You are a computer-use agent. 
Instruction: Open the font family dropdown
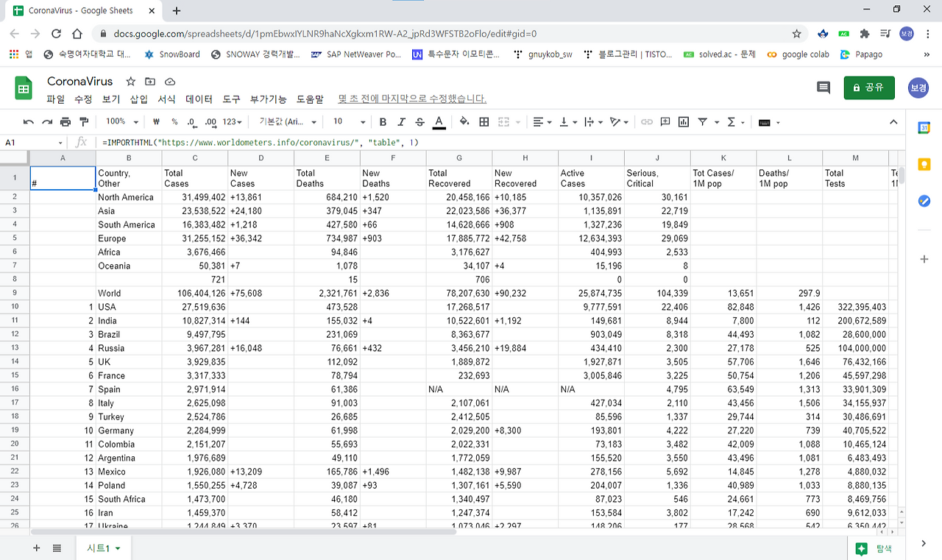[288, 122]
